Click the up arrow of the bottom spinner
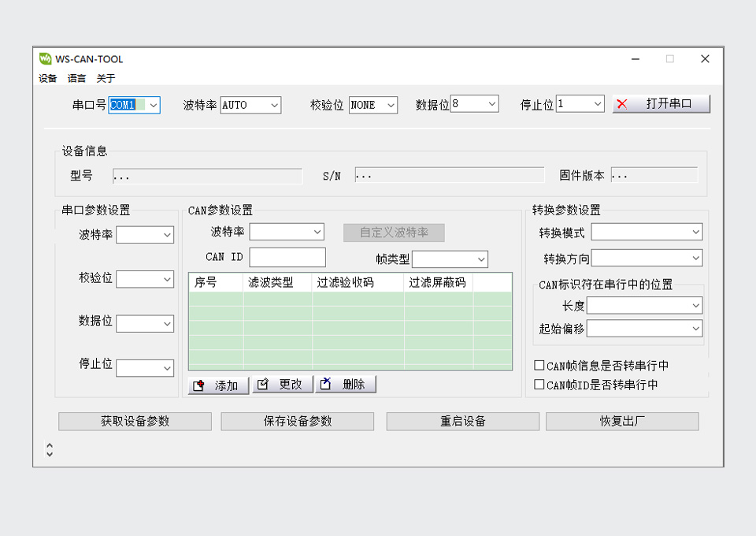Viewport: 756px width, 536px height. 50,446
